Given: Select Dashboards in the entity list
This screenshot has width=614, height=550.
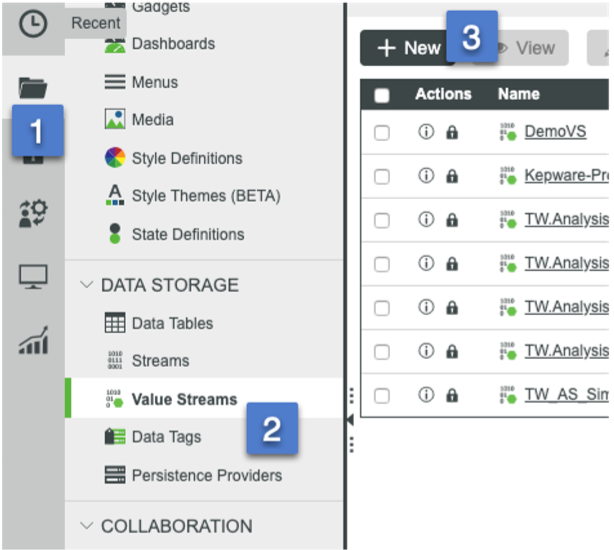Looking at the screenshot, I should [173, 43].
